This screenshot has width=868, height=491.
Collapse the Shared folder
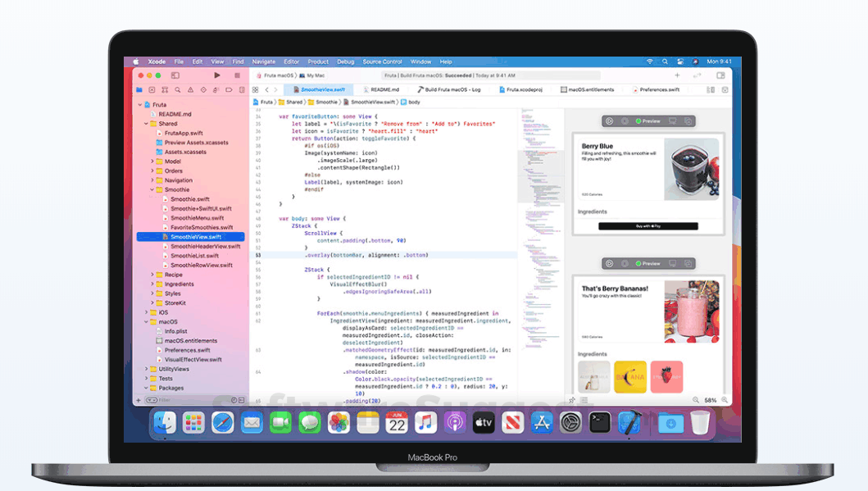146,124
